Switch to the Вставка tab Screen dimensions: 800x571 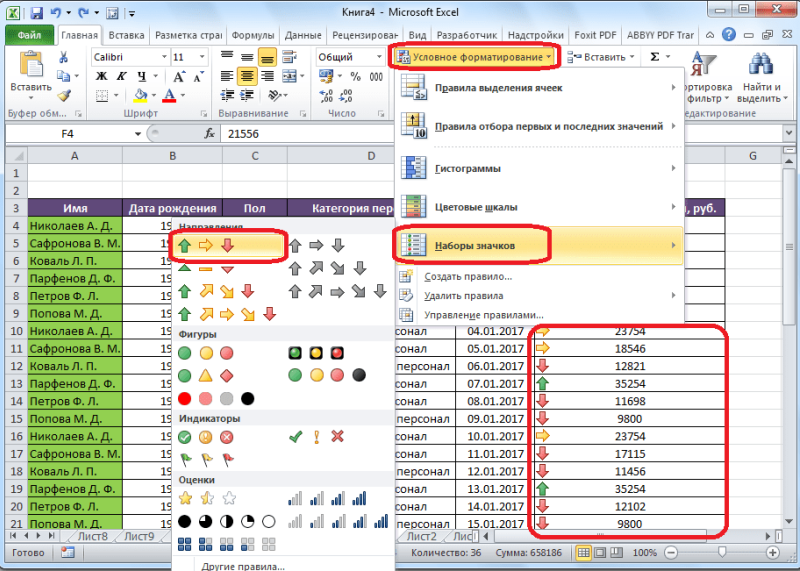126,35
